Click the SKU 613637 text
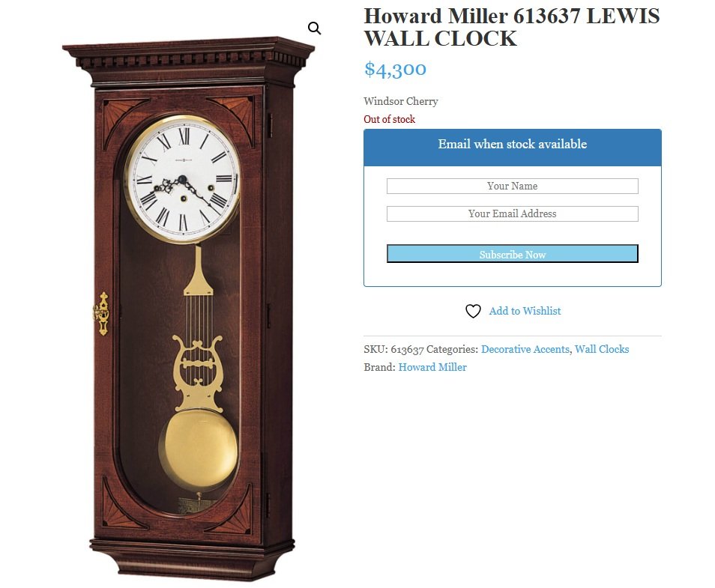 tap(394, 349)
